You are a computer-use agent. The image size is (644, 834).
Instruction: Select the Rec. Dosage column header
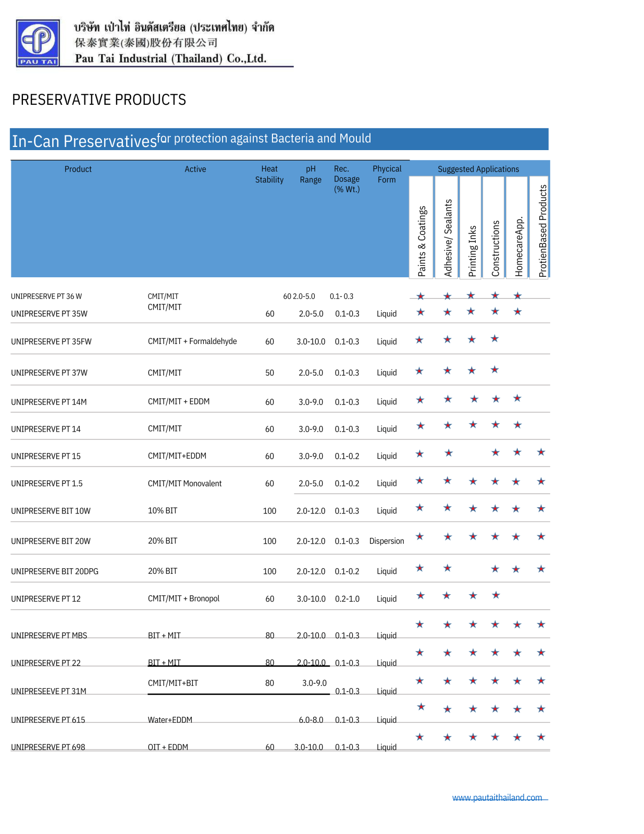pyautogui.click(x=346, y=179)
